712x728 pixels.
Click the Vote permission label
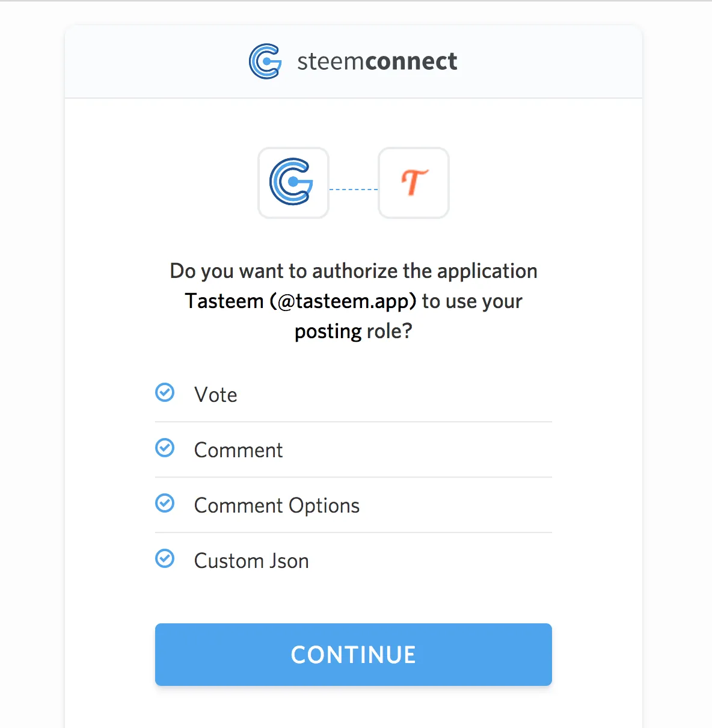pyautogui.click(x=216, y=395)
